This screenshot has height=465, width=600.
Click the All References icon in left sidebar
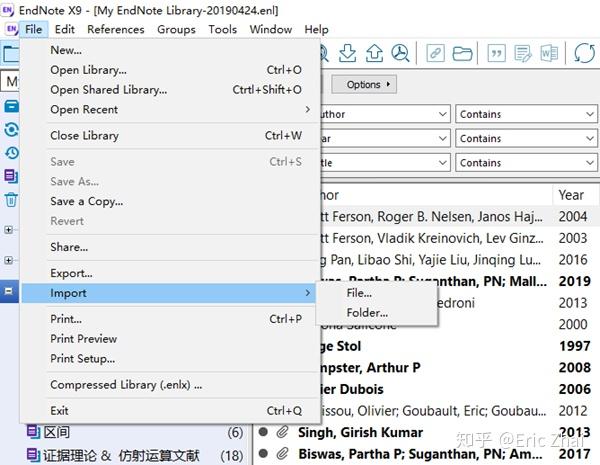point(11,106)
